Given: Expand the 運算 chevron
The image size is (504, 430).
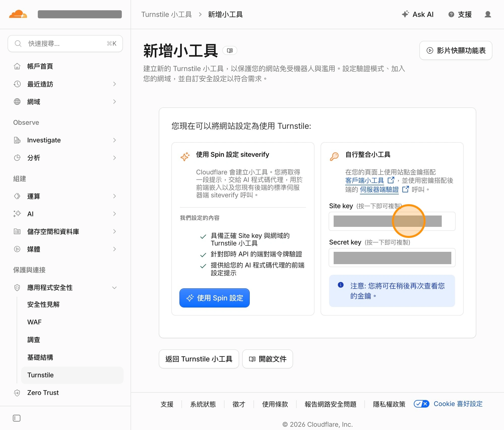Looking at the screenshot, I should pyautogui.click(x=114, y=196).
